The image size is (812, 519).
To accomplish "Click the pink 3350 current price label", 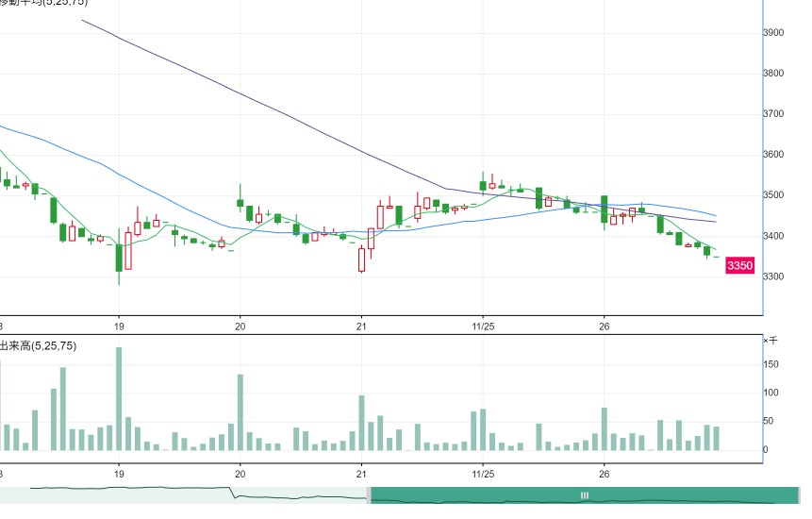I will tap(739, 266).
